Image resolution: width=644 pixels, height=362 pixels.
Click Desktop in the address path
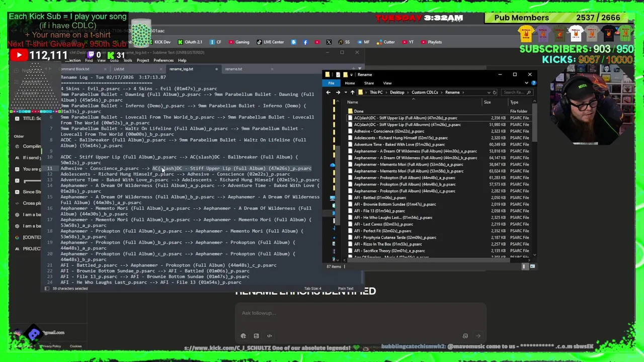(x=397, y=93)
